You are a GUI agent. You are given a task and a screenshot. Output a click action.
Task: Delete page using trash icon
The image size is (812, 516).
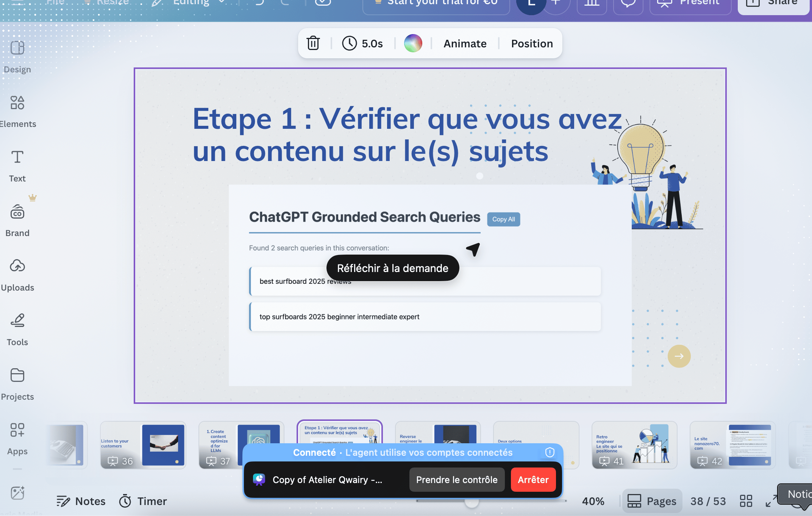(x=313, y=43)
